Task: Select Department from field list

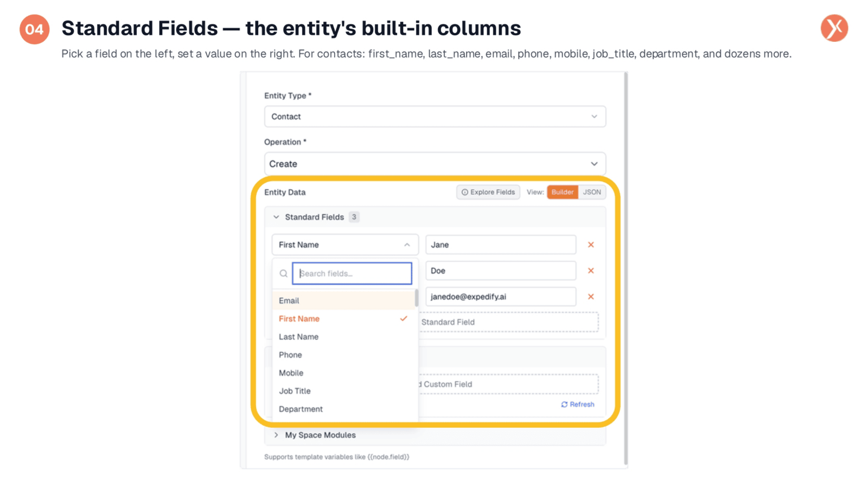Action: pos(344,409)
